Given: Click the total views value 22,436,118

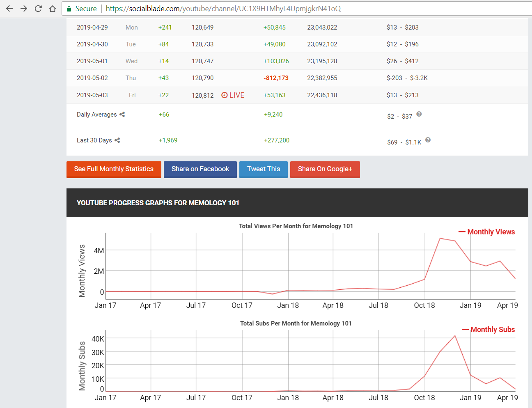Looking at the screenshot, I should pyautogui.click(x=322, y=95).
